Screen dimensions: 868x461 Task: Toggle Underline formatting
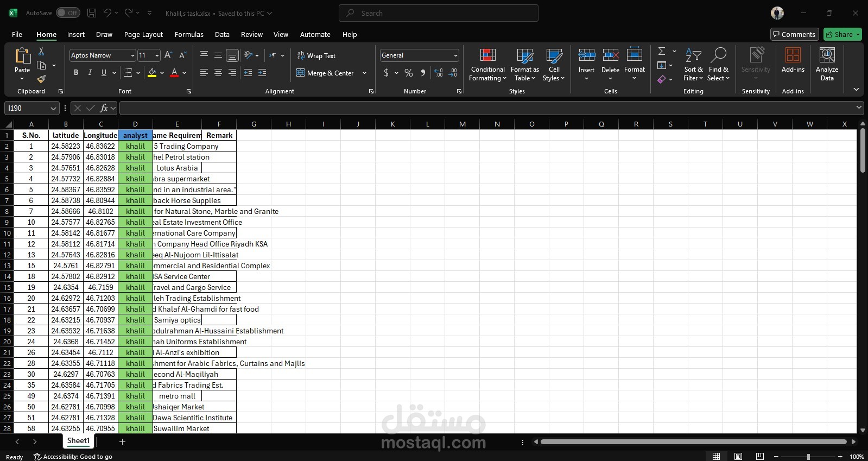click(104, 73)
